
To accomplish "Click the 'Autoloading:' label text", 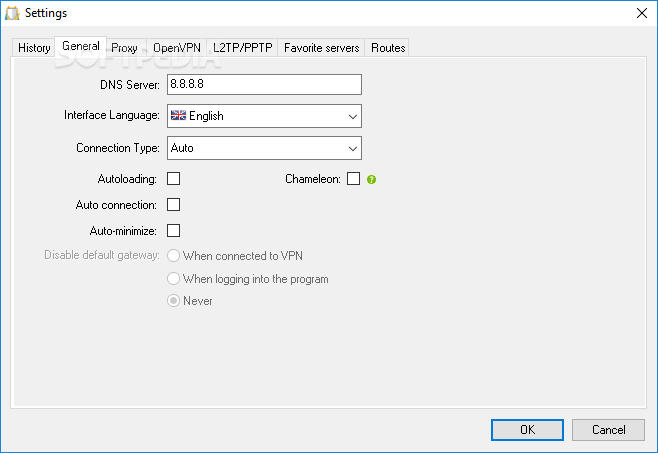I will (x=127, y=179).
